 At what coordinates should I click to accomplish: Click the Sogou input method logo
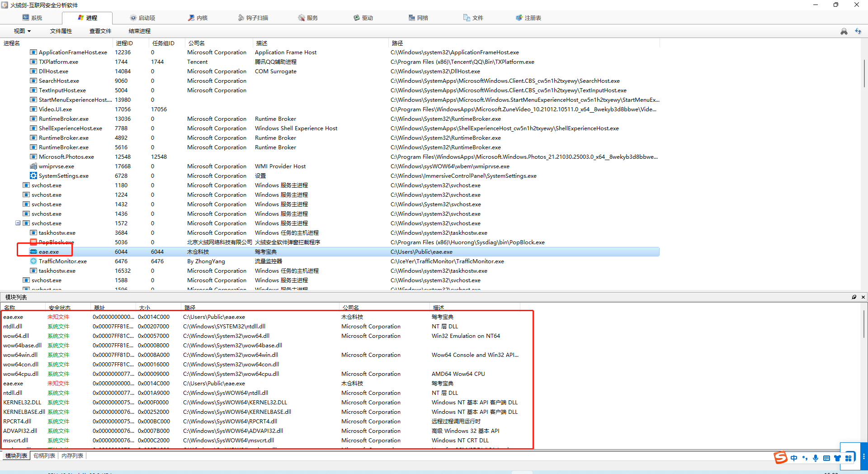click(781, 458)
